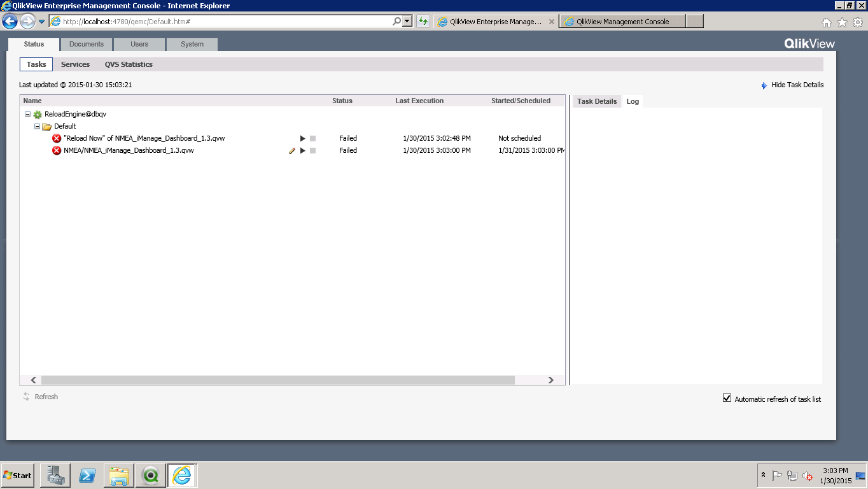Open the recent pages dropdown arrow
Screen dimensions: 868x489
[x=42, y=22]
